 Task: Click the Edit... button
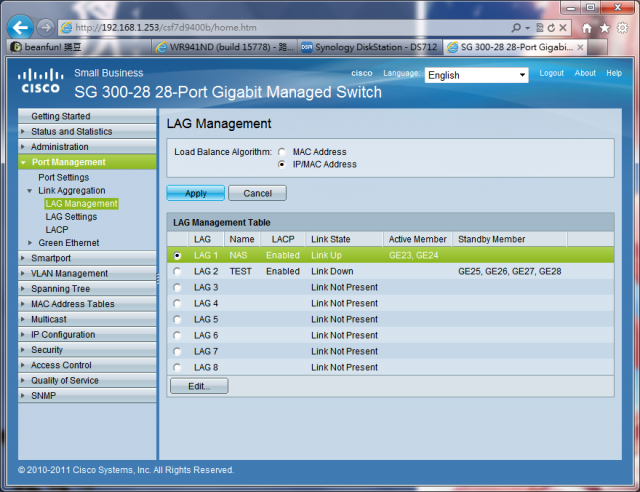[199, 386]
